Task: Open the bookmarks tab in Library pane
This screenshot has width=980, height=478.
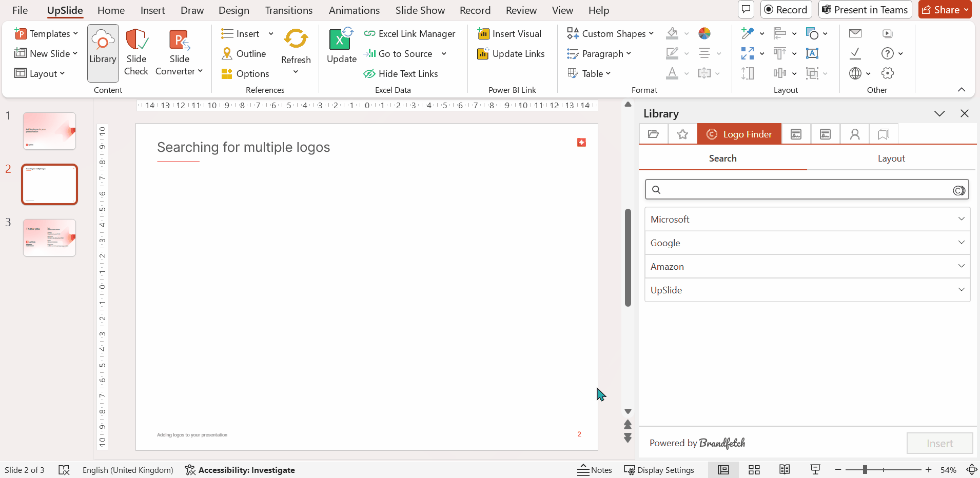Action: pyautogui.click(x=884, y=134)
